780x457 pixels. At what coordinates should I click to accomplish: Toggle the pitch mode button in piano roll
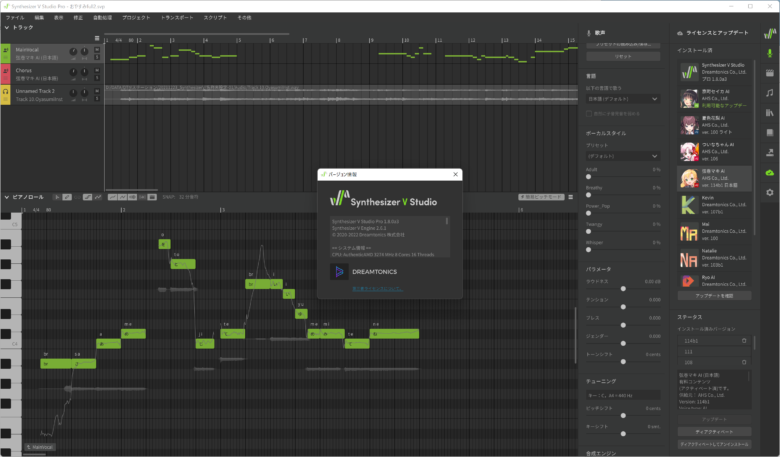coord(541,197)
